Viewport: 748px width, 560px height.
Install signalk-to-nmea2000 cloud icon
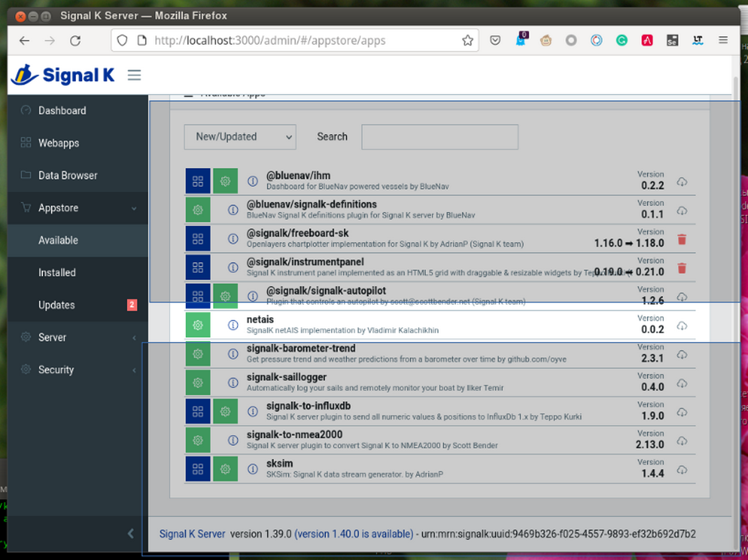(682, 440)
